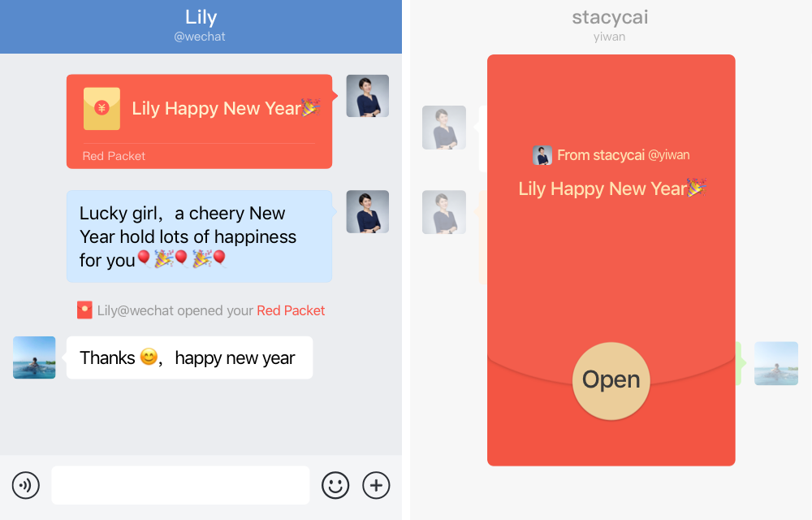
Task: Select the Thanks happy new year bubble
Action: click(x=189, y=357)
